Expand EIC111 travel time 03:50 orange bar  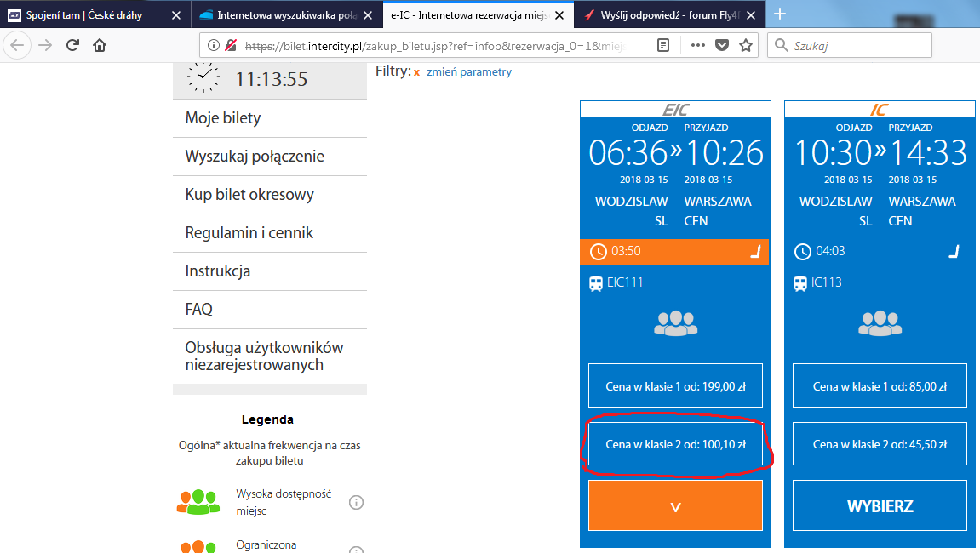point(674,251)
